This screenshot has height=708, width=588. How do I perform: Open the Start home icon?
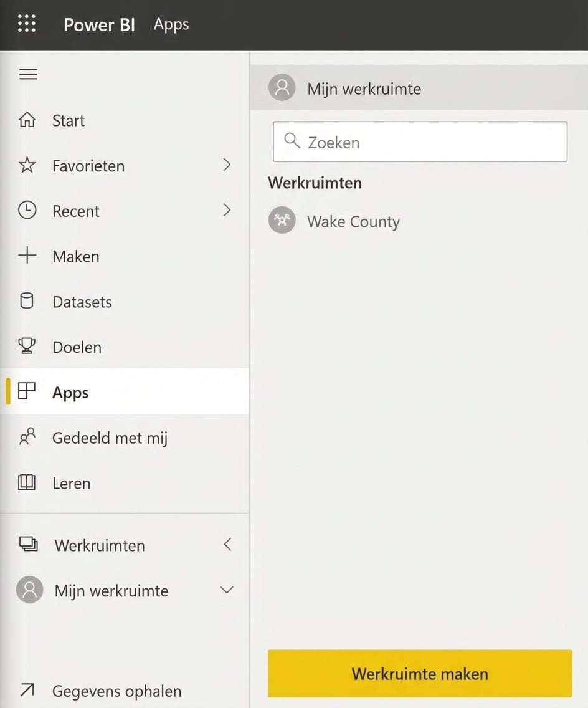(x=27, y=120)
